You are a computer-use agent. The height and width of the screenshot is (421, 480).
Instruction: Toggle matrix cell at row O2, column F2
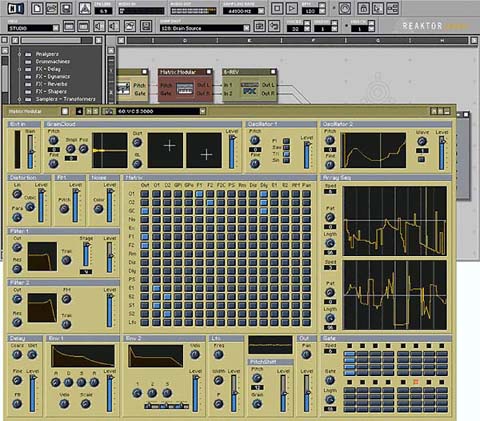pyautogui.click(x=210, y=202)
